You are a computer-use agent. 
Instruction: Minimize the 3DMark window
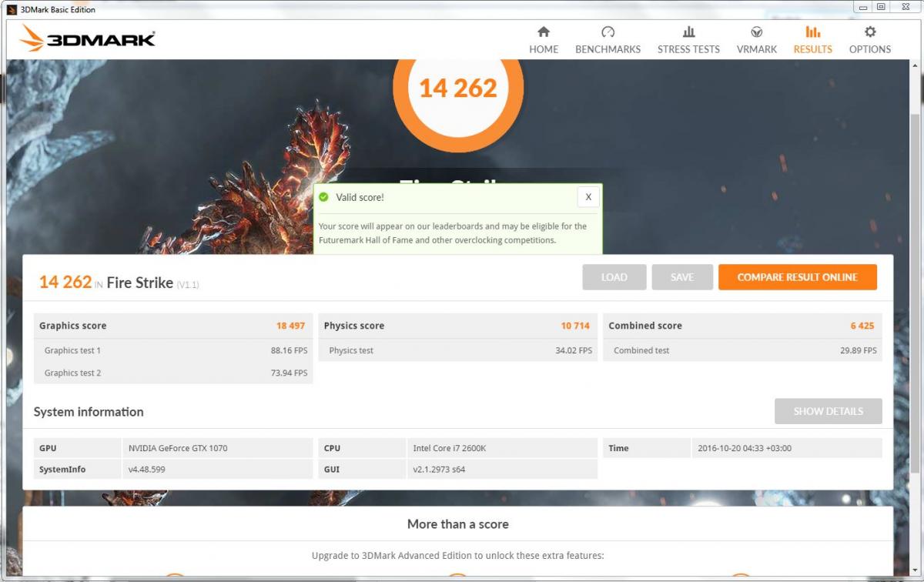click(x=862, y=7)
